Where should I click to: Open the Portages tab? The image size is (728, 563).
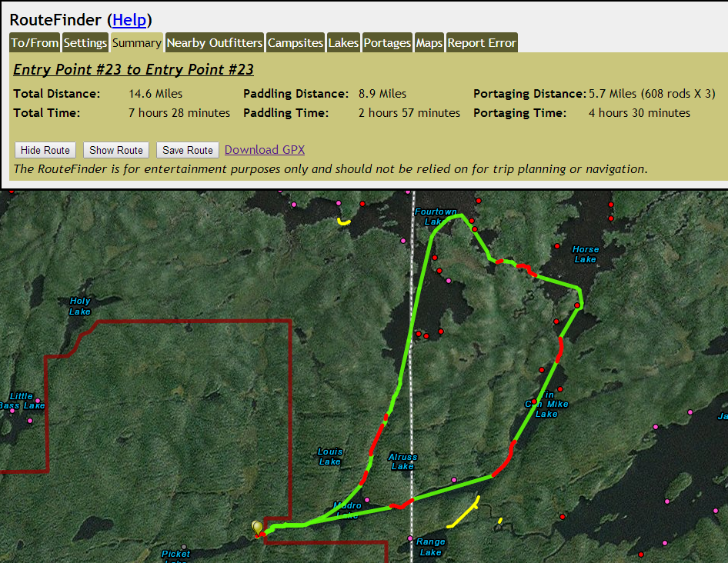click(x=387, y=43)
